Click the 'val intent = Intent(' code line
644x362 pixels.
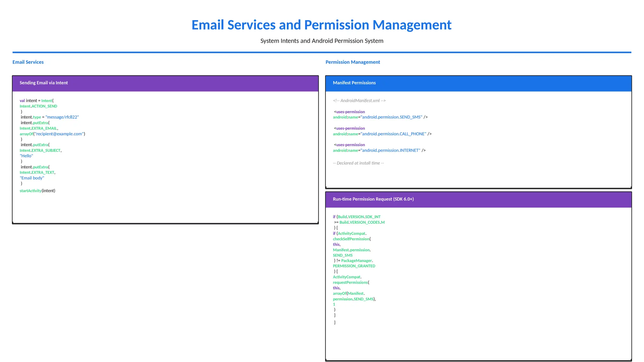(36, 101)
